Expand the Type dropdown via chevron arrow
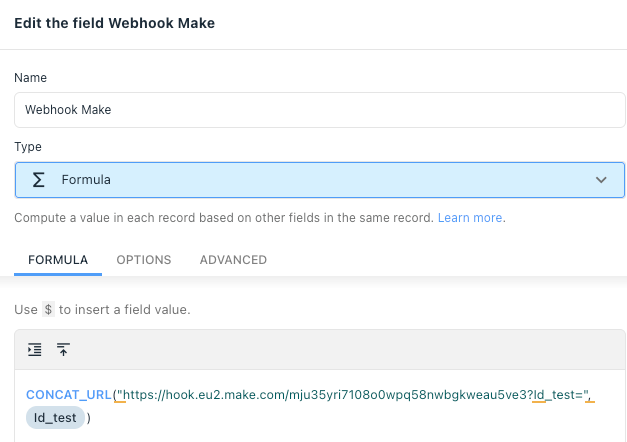 (x=601, y=180)
